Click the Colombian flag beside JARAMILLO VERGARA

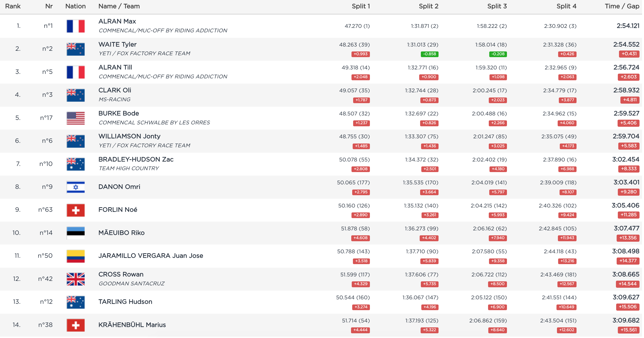pyautogui.click(x=75, y=256)
